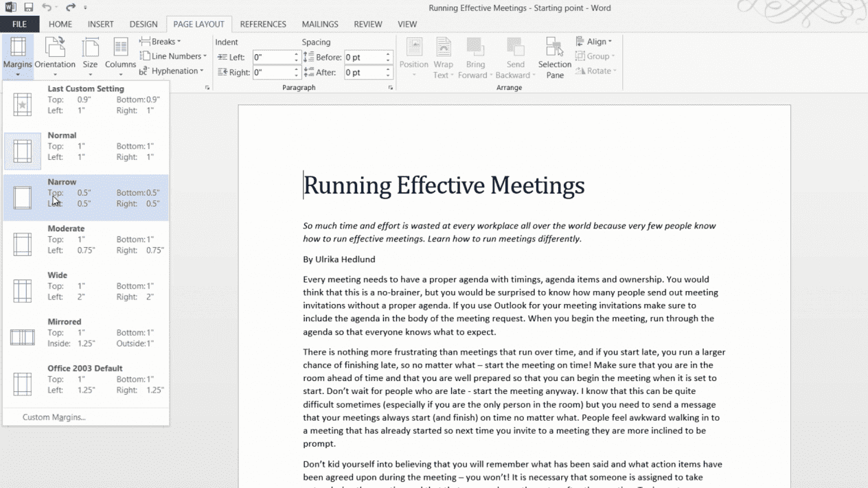The height and width of the screenshot is (488, 868).
Task: Click the Bring Forward button
Action: coord(475,58)
